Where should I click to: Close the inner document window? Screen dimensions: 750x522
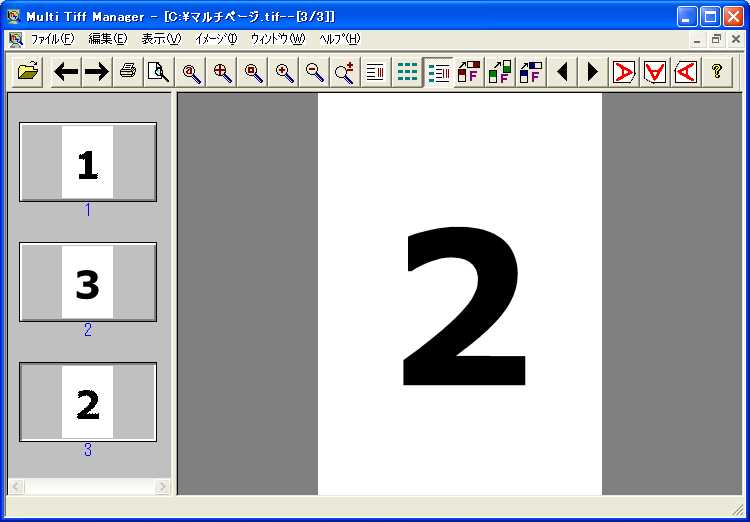coord(736,40)
